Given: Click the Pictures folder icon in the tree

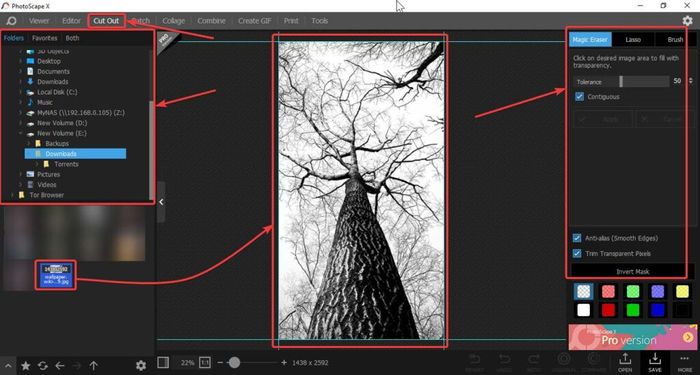Looking at the screenshot, I should pyautogui.click(x=30, y=174).
